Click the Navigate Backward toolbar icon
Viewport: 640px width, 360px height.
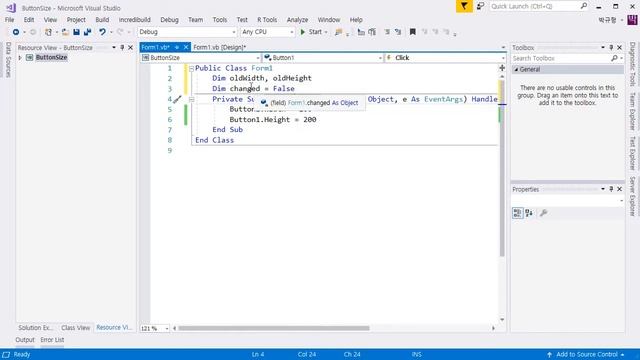[16, 32]
